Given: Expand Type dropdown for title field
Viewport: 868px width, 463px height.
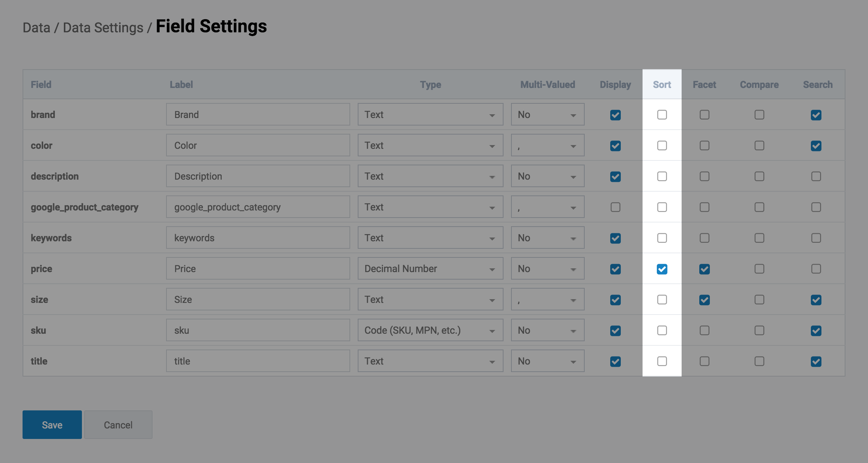Looking at the screenshot, I should tap(430, 361).
